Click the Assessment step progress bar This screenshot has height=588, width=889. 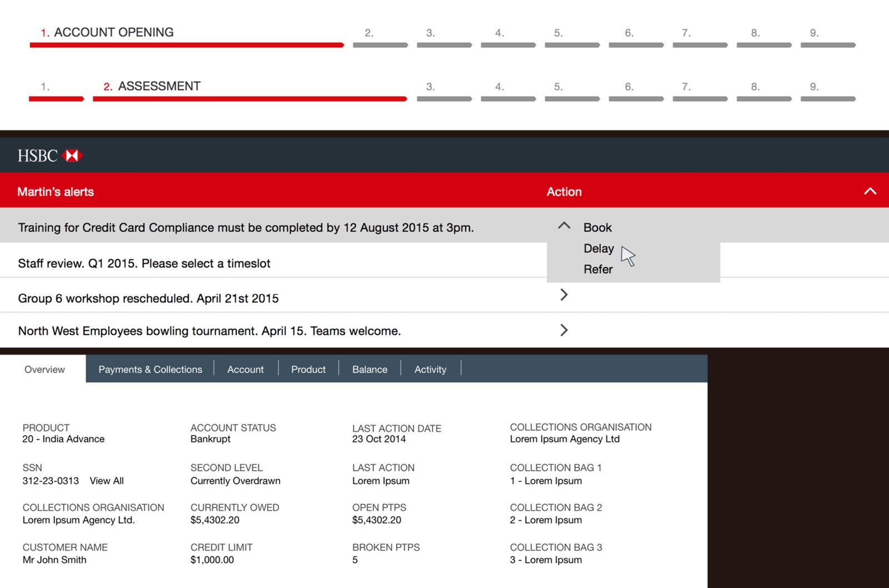coord(250,99)
